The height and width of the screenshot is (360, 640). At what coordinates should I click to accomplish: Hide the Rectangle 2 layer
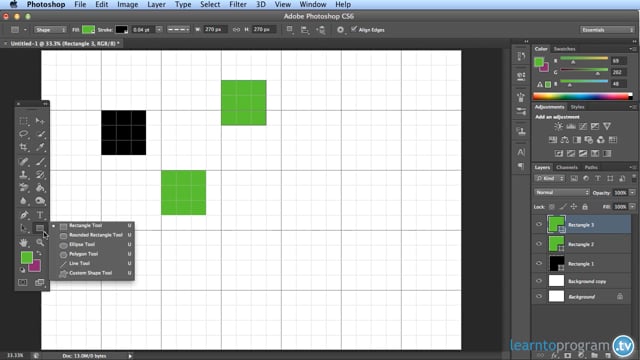539,244
